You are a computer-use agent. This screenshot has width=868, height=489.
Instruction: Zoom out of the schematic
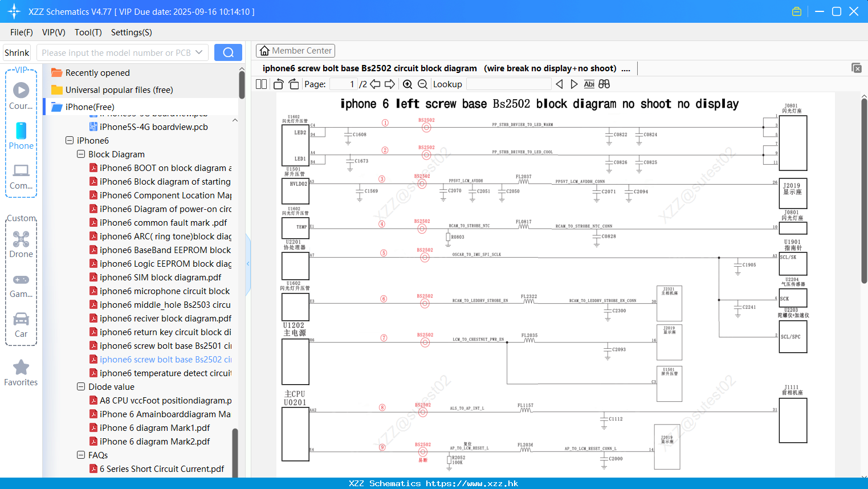422,84
